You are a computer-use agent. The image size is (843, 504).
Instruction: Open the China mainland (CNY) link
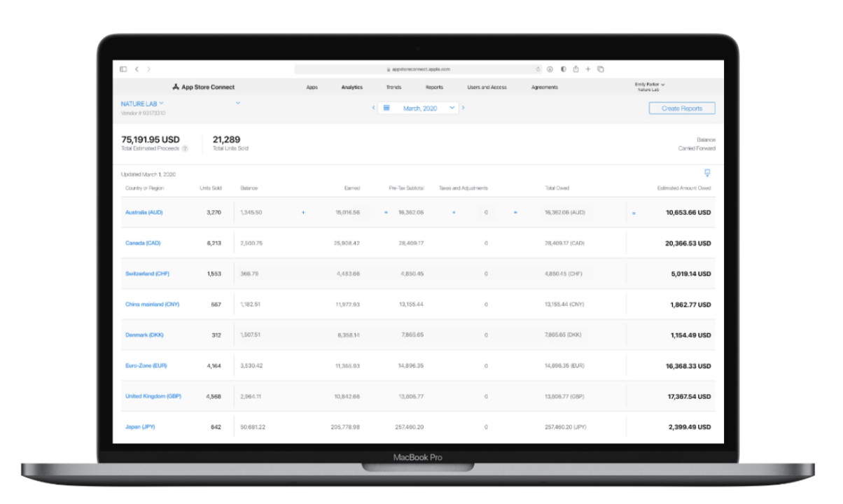pos(153,304)
